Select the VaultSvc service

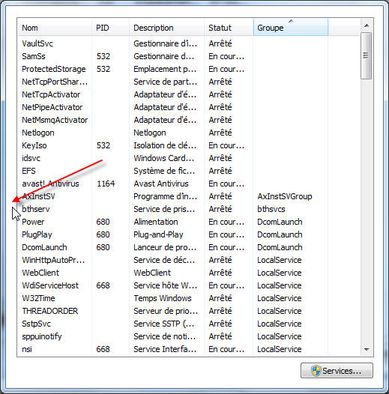37,44
